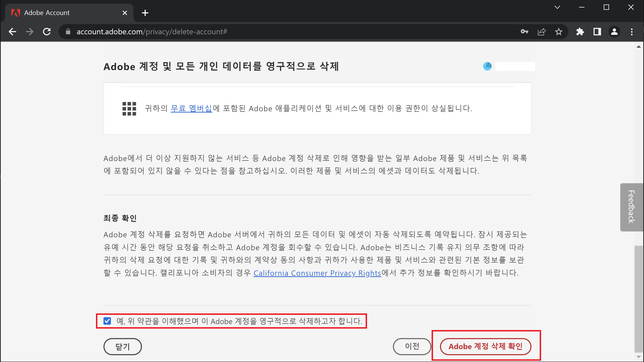Open browser extensions via the puzzle icon

(x=580, y=32)
